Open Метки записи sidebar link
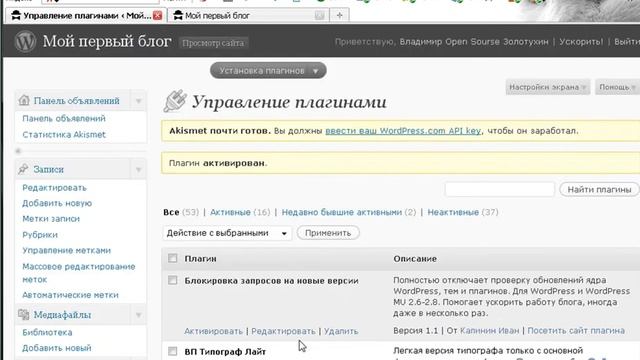 (x=51, y=219)
